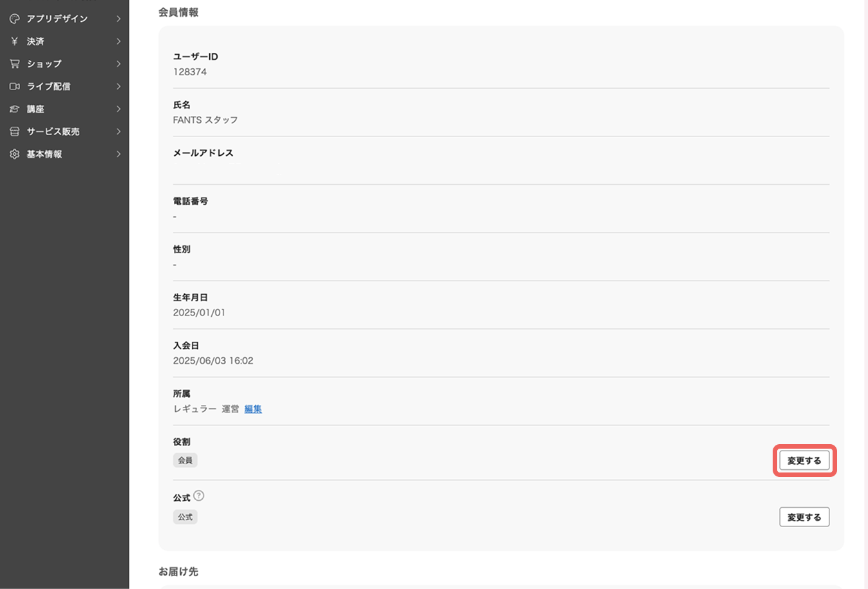The height and width of the screenshot is (589, 868).
Task: Expand the アプリデザイン chevron
Action: pos(118,19)
